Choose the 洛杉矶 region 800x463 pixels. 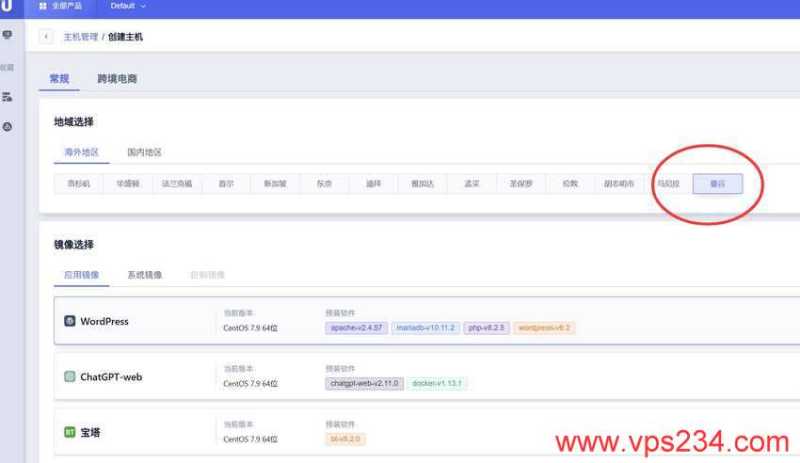[x=79, y=184]
